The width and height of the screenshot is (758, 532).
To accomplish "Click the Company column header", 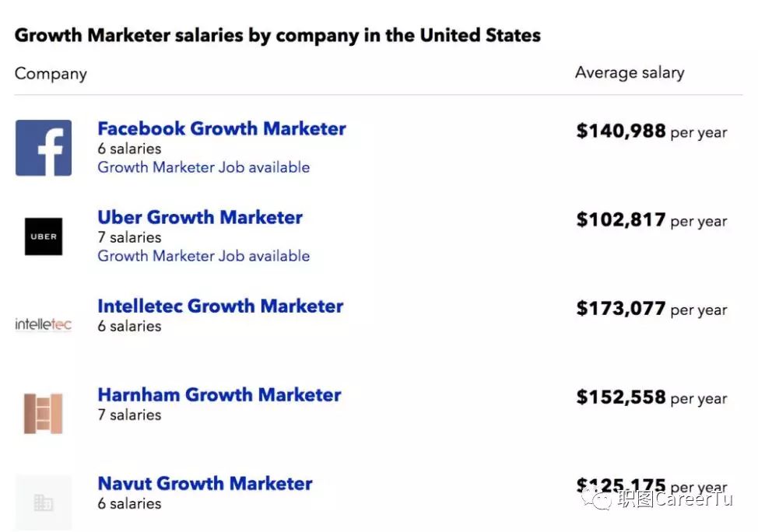I will 51,74.
